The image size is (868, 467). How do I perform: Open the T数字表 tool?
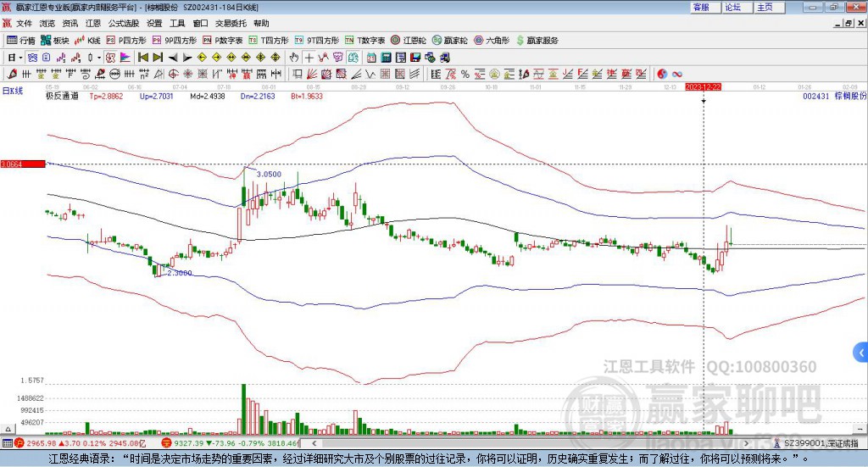tap(364, 41)
